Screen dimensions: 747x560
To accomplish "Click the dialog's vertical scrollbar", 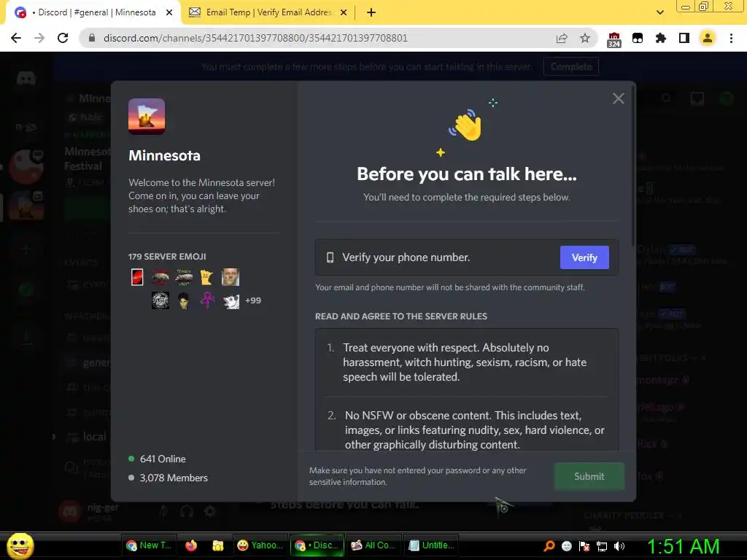I will point(633,164).
